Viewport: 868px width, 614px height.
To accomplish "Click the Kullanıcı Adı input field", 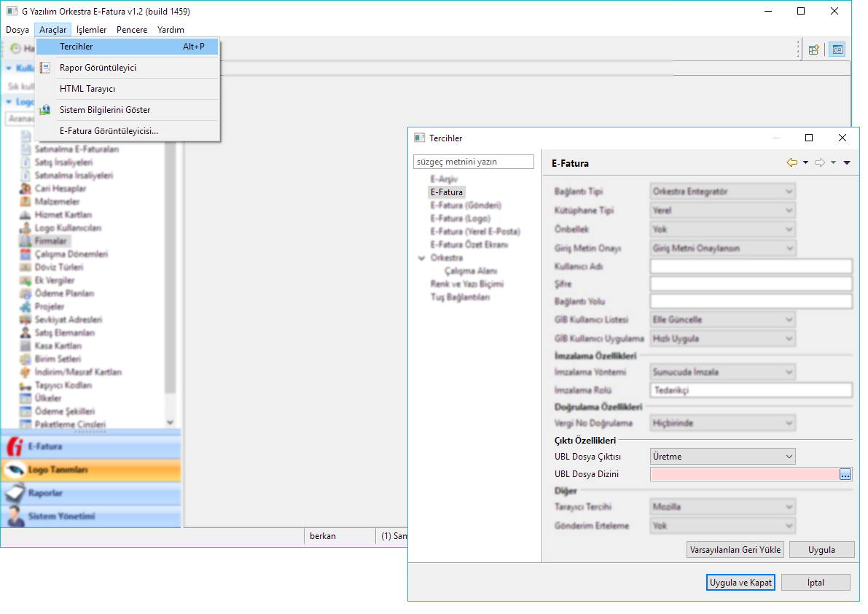I will (751, 267).
